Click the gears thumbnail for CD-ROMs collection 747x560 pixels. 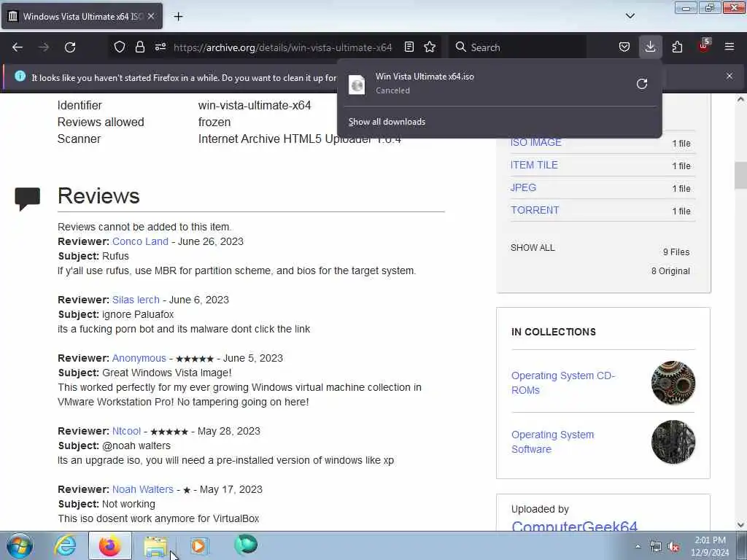coord(673,383)
